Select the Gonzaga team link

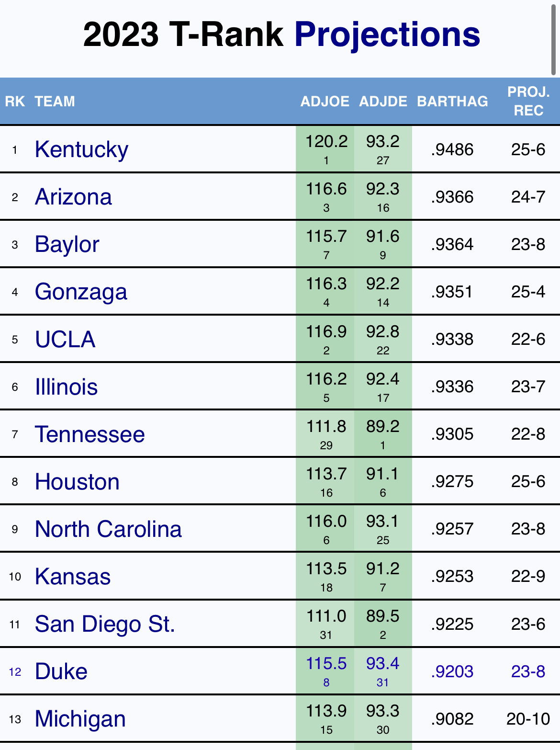[x=81, y=292]
